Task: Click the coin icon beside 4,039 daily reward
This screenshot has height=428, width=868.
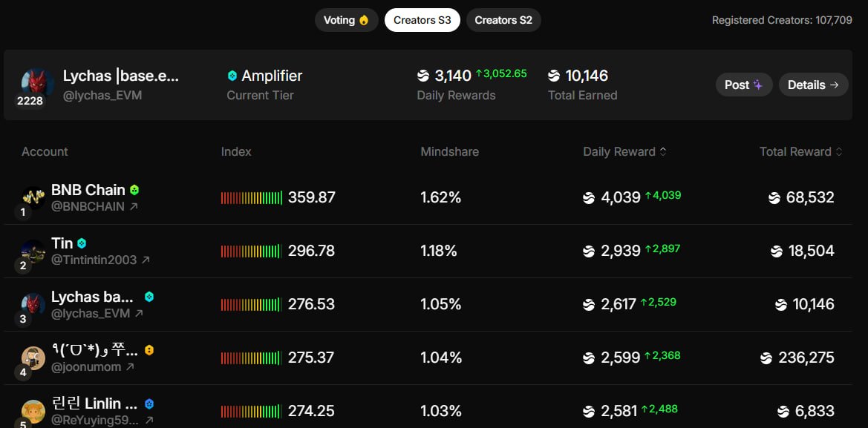Action: (589, 198)
